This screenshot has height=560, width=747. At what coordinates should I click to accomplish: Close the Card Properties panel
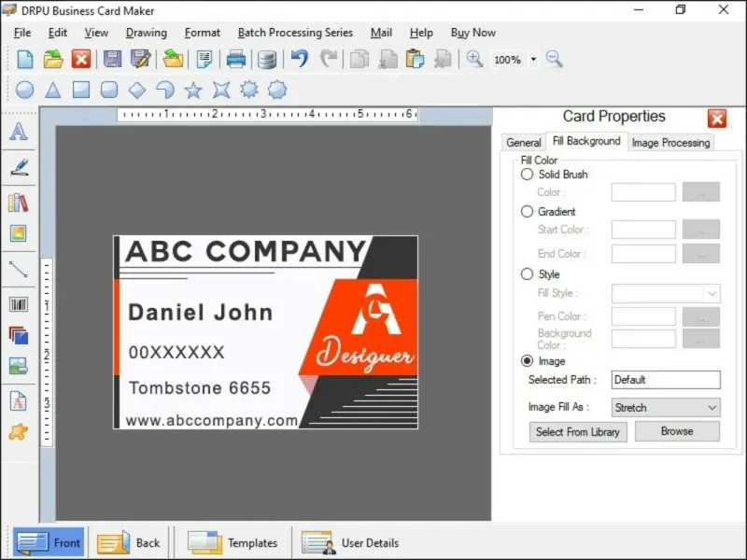click(716, 119)
